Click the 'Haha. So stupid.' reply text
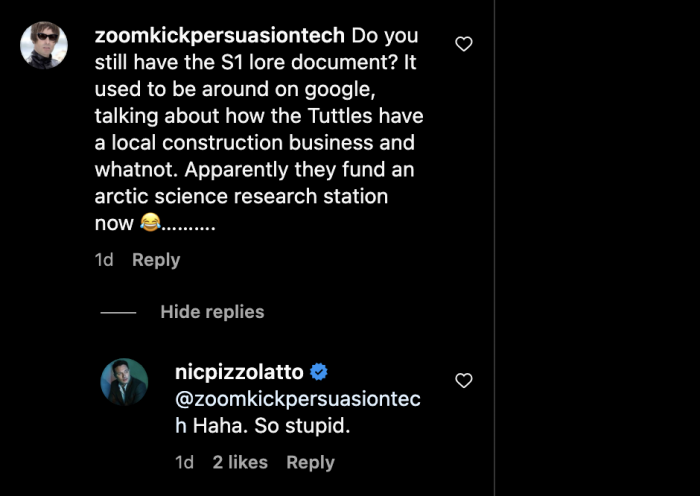Image resolution: width=700 pixels, height=496 pixels. tap(271, 425)
